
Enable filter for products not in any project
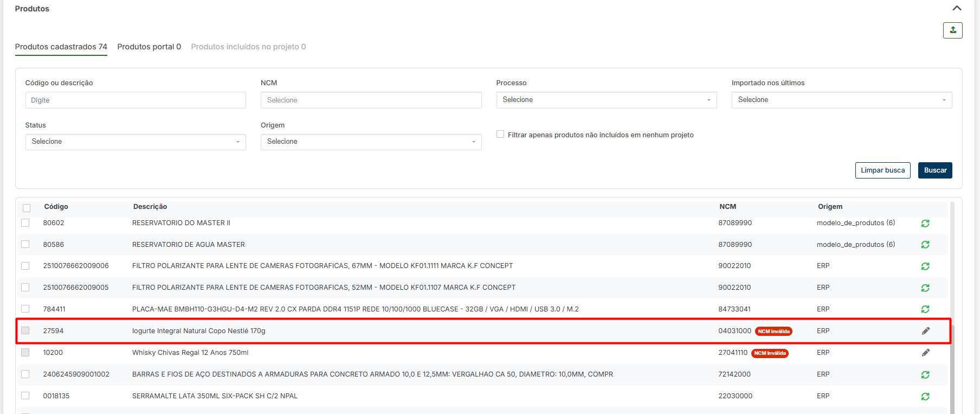pyautogui.click(x=500, y=135)
